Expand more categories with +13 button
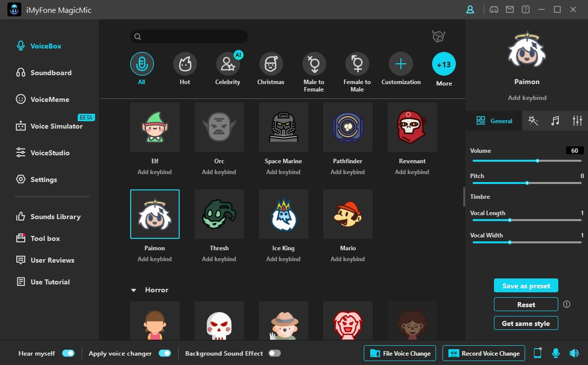Viewport: 588px width, 365px height. pyautogui.click(x=444, y=64)
